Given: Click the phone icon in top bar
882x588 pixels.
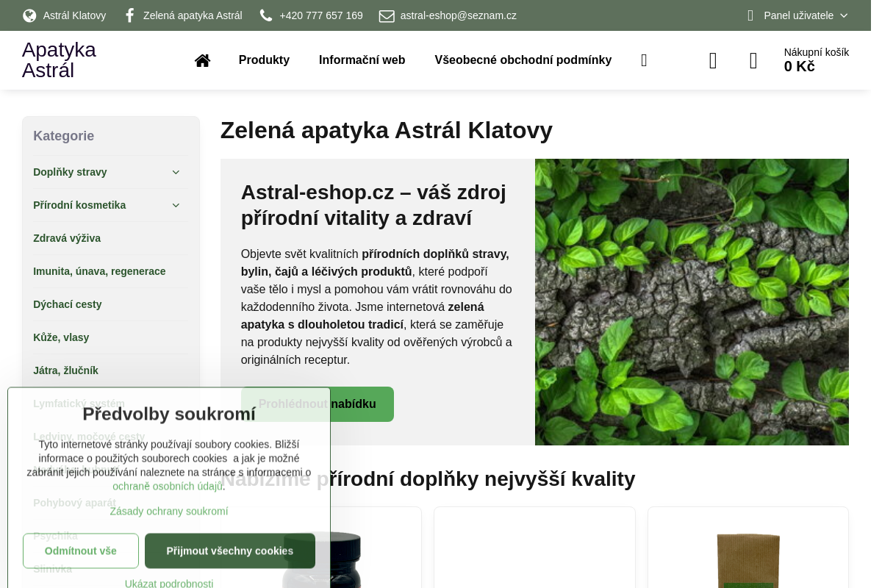Looking at the screenshot, I should 266,15.
